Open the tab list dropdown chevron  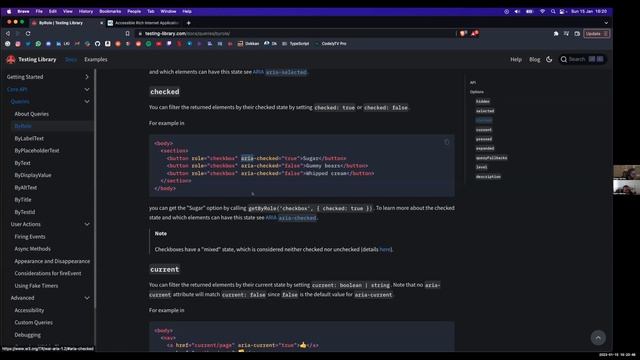606,23
